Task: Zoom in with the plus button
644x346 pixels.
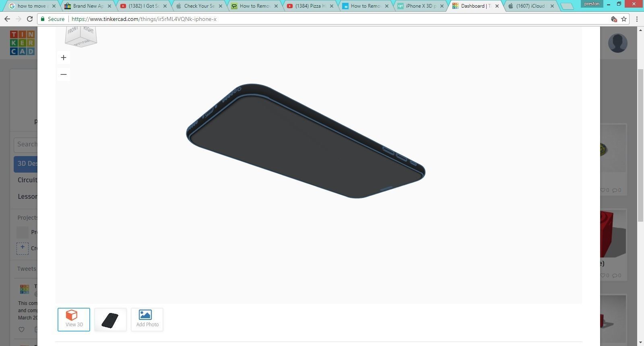Action: (63, 58)
